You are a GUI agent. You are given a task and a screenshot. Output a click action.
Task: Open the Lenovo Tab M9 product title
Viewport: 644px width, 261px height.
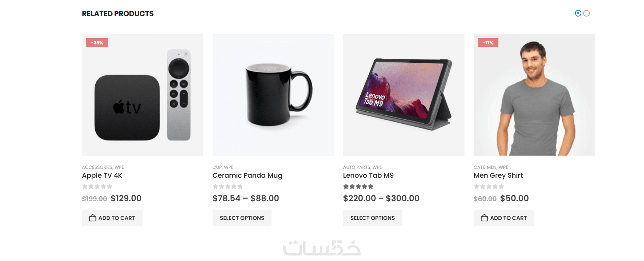tap(368, 175)
